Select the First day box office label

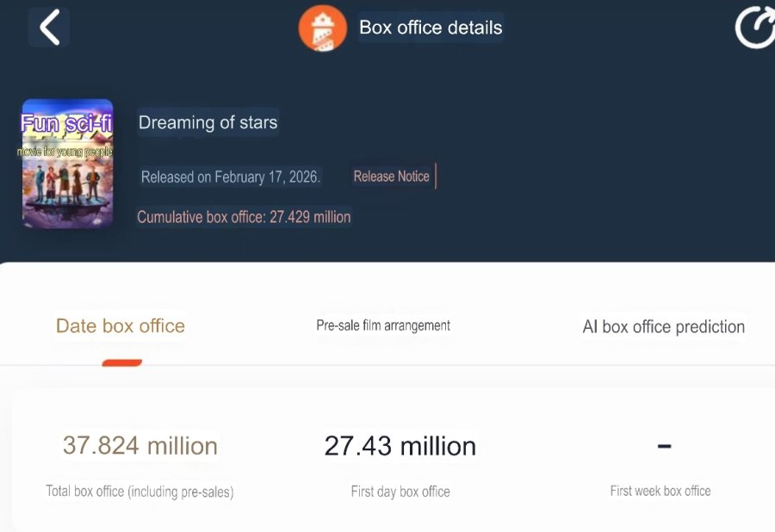pos(400,492)
